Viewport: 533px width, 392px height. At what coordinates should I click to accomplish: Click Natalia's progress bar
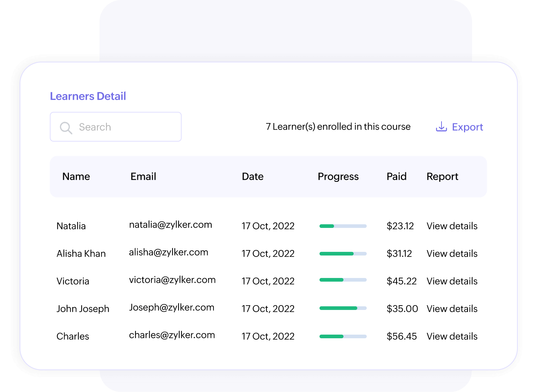(x=343, y=226)
